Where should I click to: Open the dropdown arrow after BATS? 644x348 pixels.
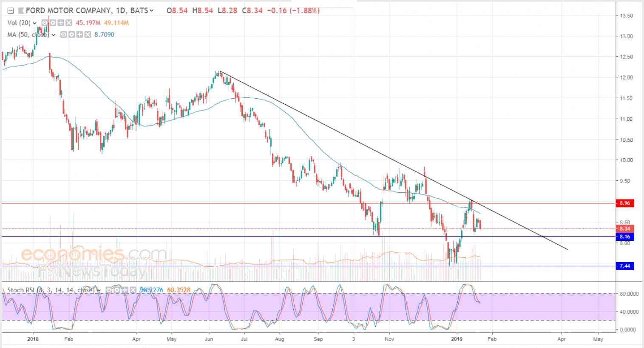(x=152, y=11)
